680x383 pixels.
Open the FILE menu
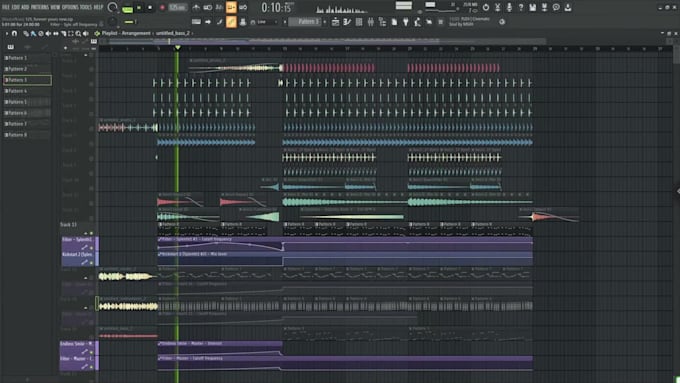pyautogui.click(x=6, y=7)
